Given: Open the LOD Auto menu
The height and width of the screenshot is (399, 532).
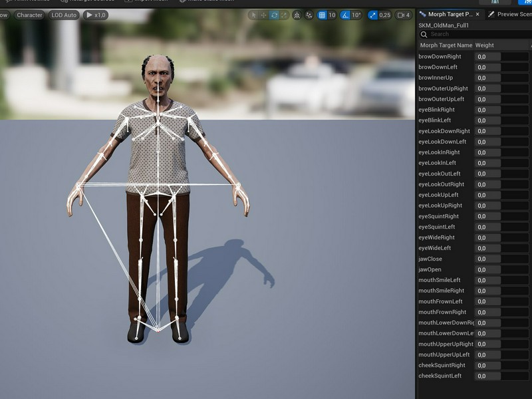Looking at the screenshot, I should (64, 15).
